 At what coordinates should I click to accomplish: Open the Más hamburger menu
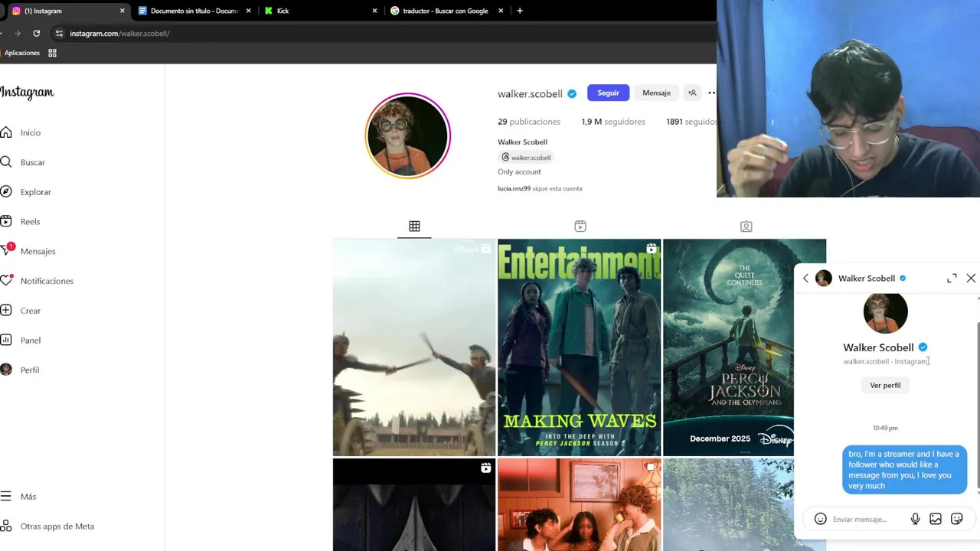coord(18,496)
